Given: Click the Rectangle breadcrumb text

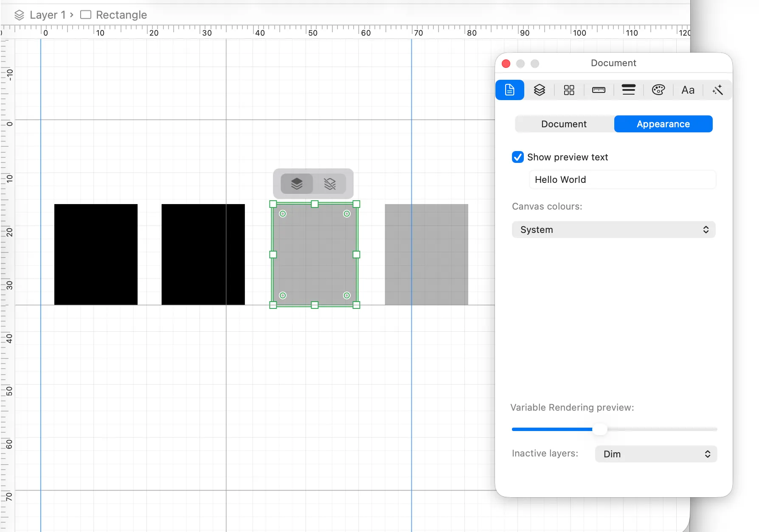Looking at the screenshot, I should [x=121, y=15].
